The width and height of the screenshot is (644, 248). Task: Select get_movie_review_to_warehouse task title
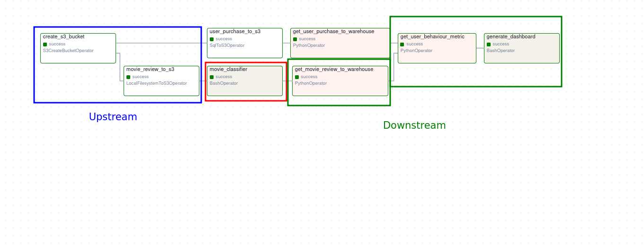(x=334, y=69)
